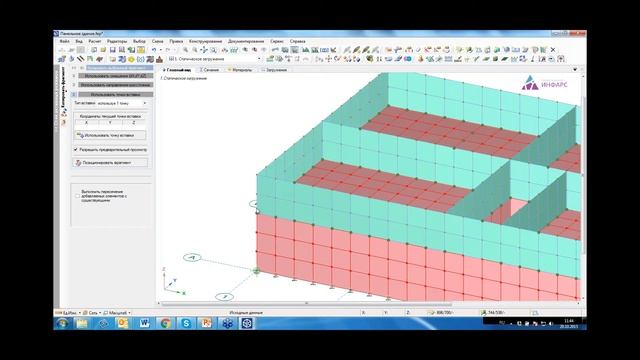Viewport: 640px width, 360px height.
Task: Open Word from the taskbar
Action: [144, 323]
